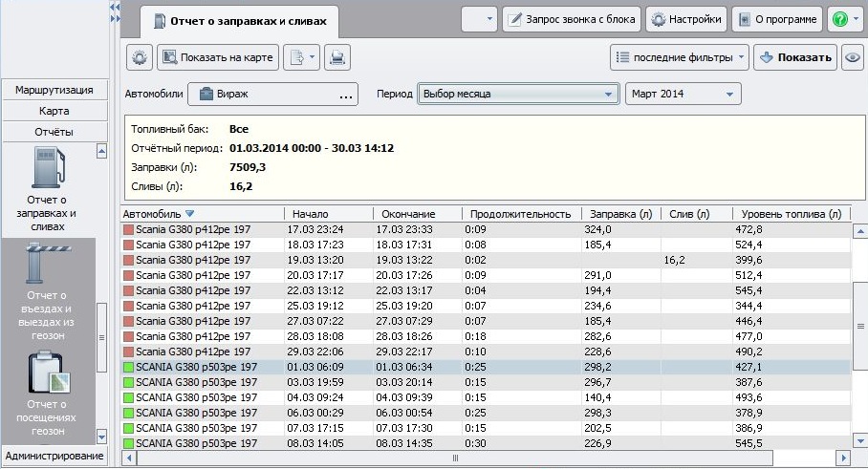Click the reports list scroll-up arrow
868x469 pixels.
point(101,151)
